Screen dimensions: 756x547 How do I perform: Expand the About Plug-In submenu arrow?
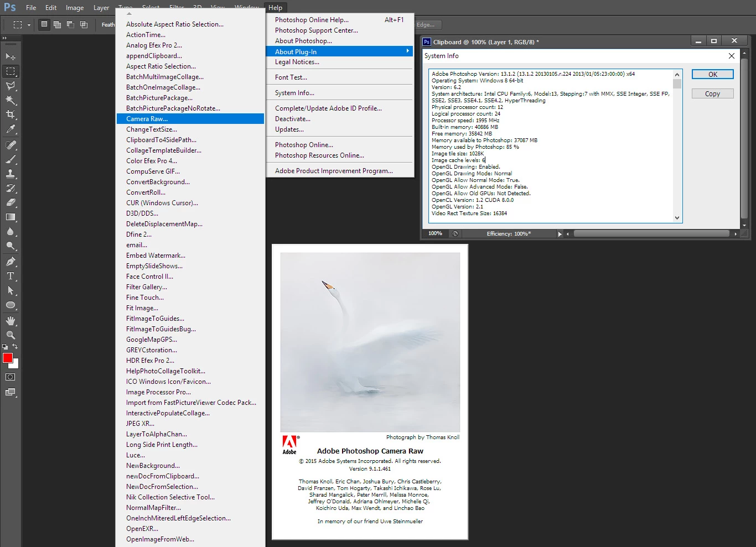408,51
